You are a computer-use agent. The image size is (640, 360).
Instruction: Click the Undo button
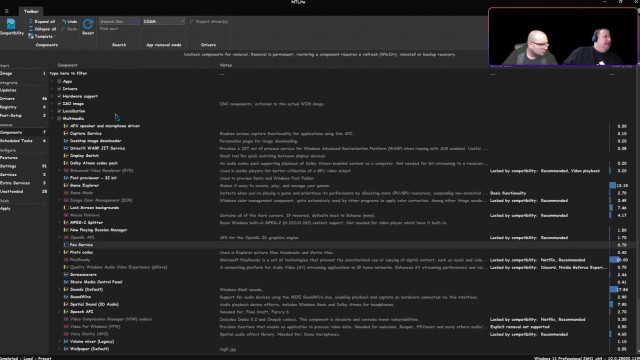click(69, 21)
